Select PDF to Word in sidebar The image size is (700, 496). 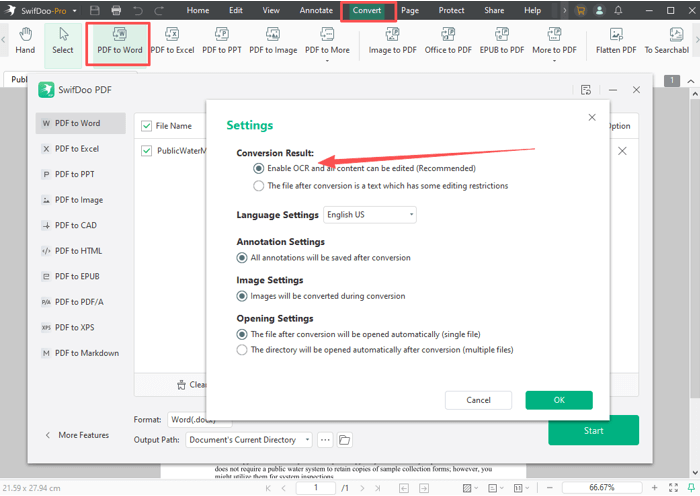[x=81, y=123]
